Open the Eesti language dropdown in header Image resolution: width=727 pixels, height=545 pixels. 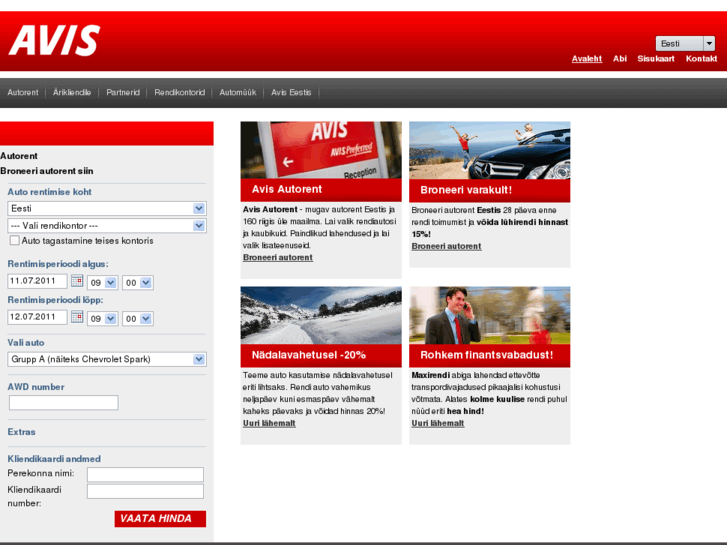(685, 43)
